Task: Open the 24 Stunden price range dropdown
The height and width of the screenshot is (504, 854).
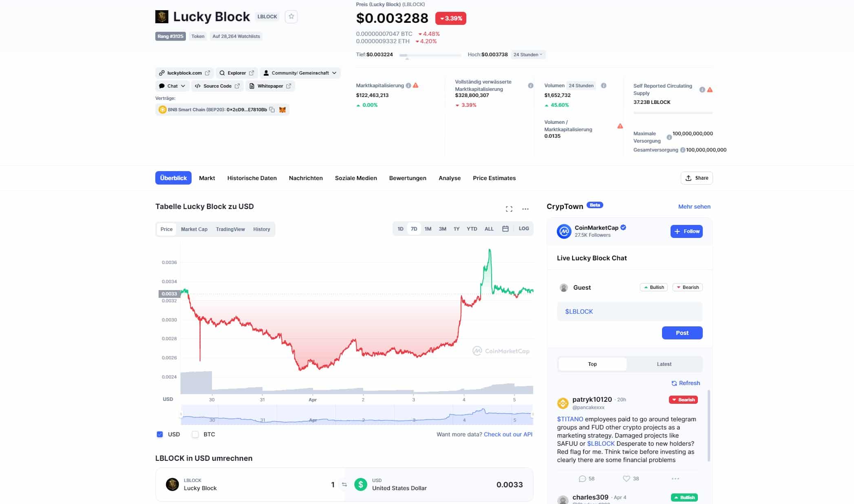Action: pyautogui.click(x=528, y=55)
